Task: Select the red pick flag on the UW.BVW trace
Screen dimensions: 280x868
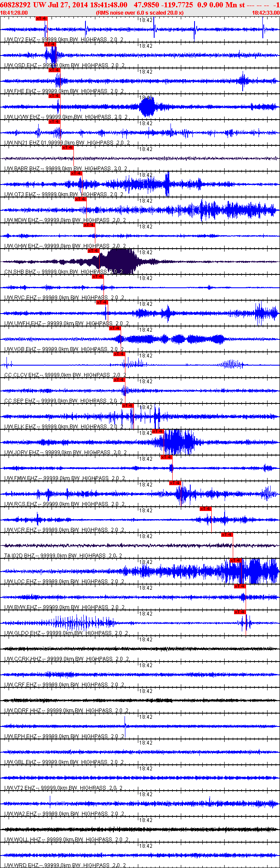Action: coord(240,586)
